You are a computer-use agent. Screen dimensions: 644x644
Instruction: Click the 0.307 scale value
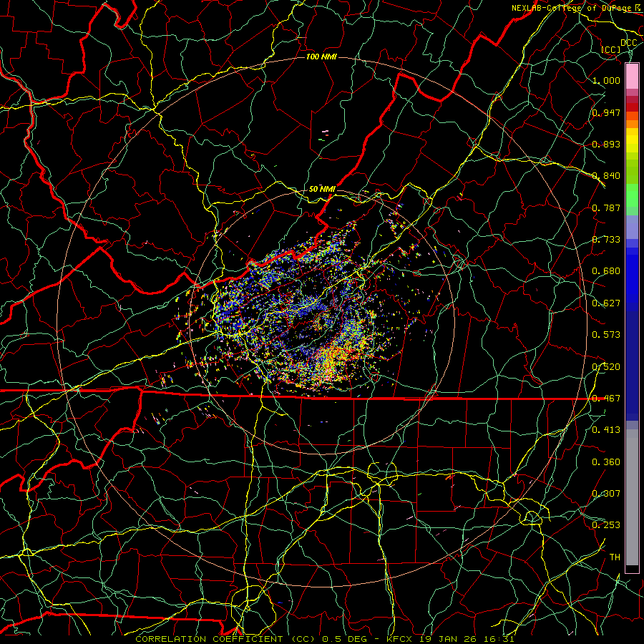(x=606, y=494)
